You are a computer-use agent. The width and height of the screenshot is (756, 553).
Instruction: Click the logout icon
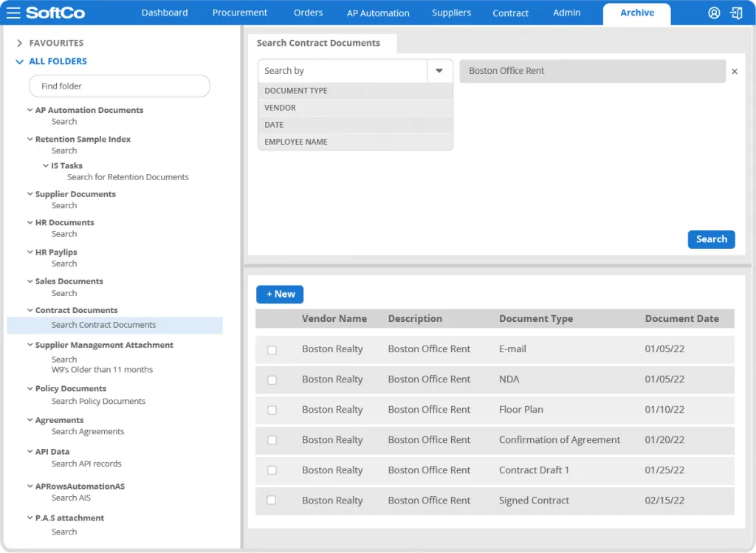736,13
